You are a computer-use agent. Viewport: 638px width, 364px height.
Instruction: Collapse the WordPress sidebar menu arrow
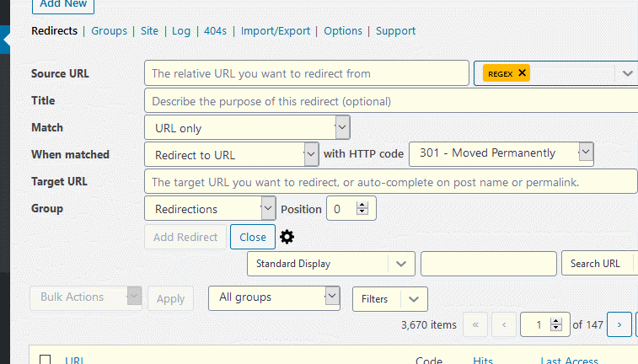click(5, 40)
